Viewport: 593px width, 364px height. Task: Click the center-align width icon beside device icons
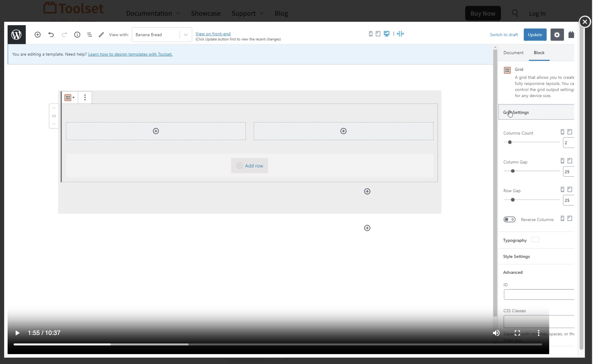tap(400, 34)
